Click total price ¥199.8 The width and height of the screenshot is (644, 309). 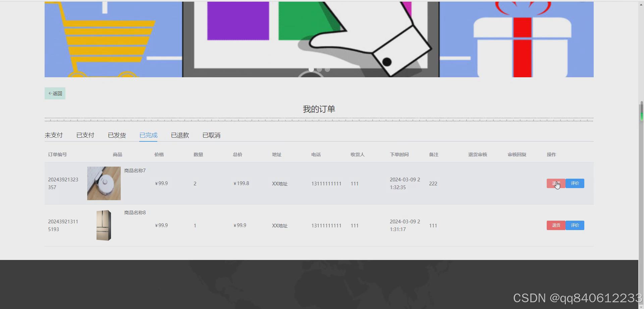(x=241, y=183)
